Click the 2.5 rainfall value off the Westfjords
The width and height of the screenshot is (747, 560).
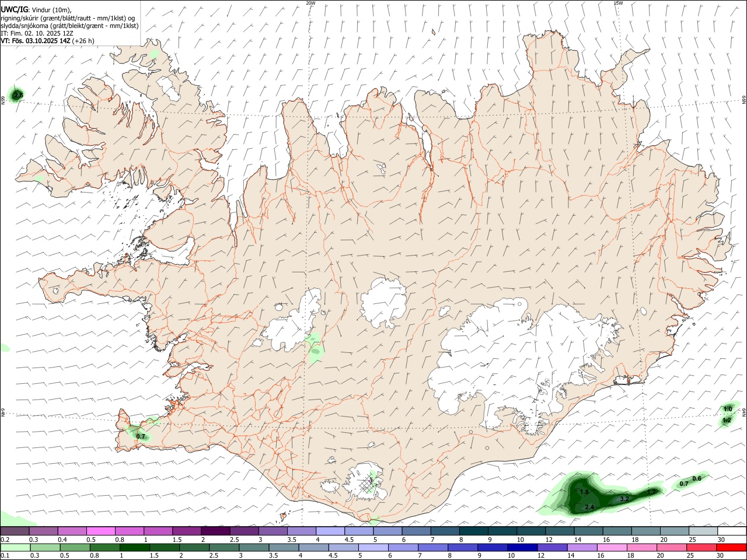point(19,94)
